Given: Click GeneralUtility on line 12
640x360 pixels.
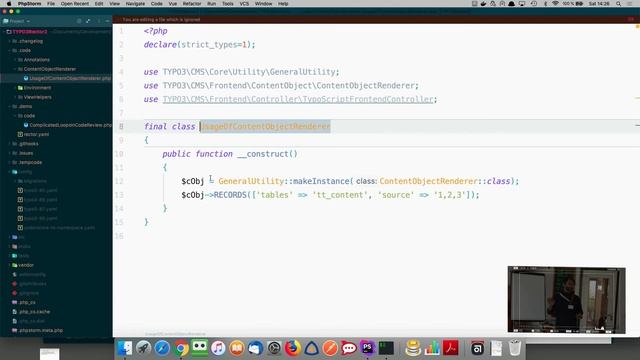Looking at the screenshot, I should (251, 181).
